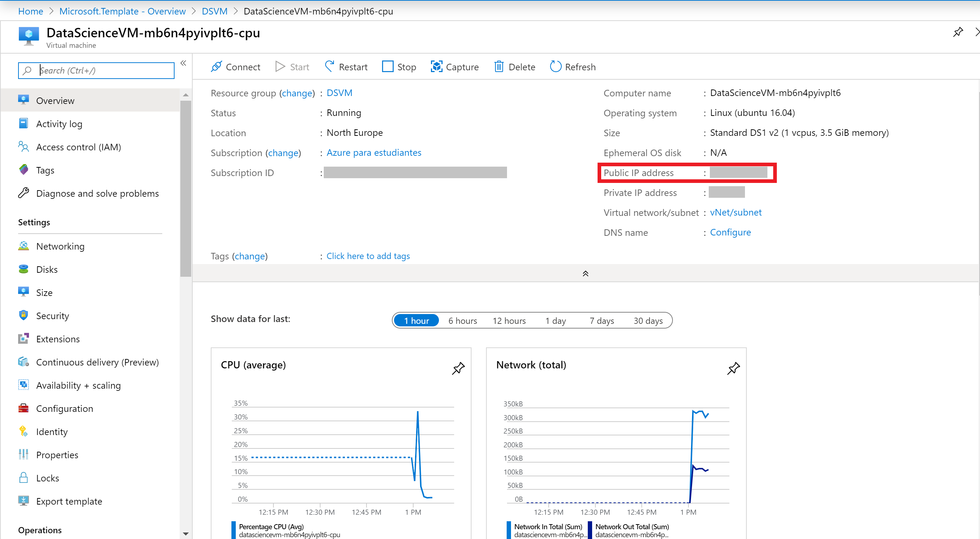Pin the Network (total) chart
Viewport: 980px width, 539px height.
(x=733, y=368)
